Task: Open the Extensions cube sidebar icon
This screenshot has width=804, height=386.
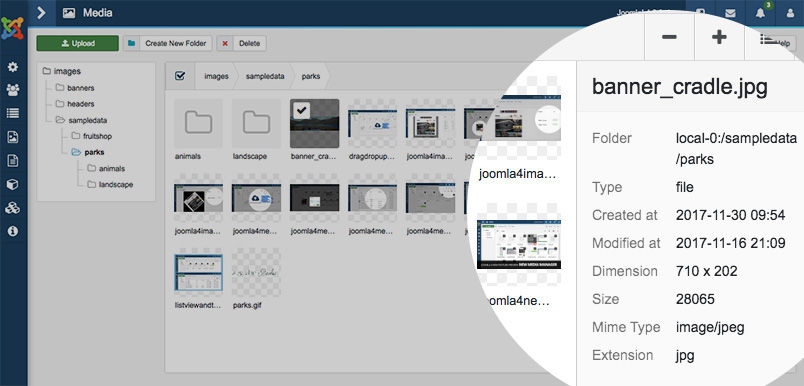Action: [12, 185]
